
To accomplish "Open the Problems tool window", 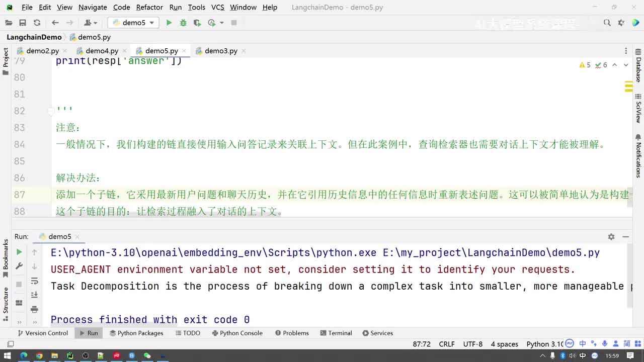I will pyautogui.click(x=292, y=333).
